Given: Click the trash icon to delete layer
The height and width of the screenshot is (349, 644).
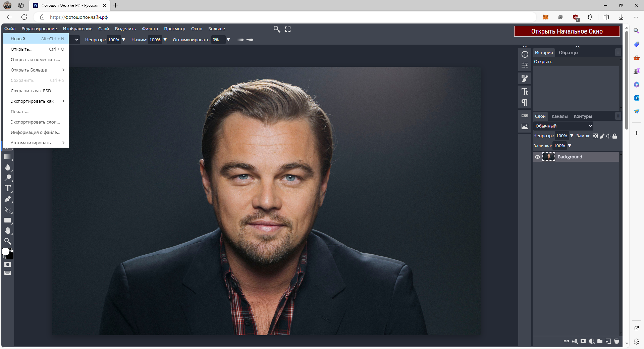Looking at the screenshot, I should pos(616,341).
